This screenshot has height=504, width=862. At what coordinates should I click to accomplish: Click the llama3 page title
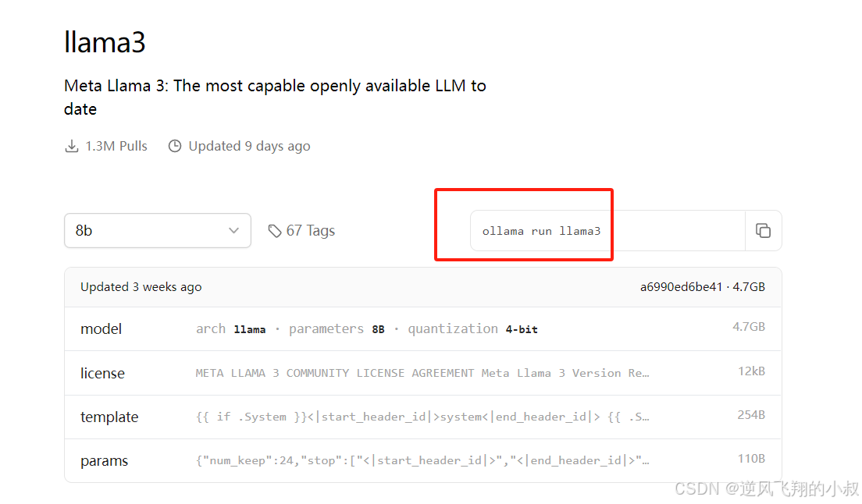105,42
